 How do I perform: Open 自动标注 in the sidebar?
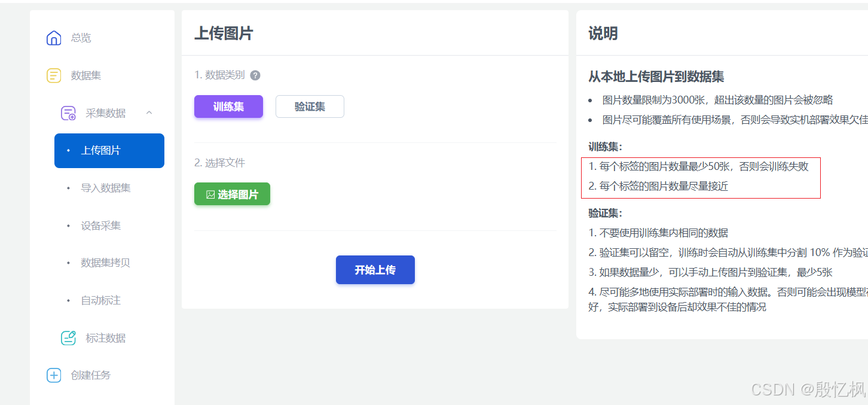point(101,300)
